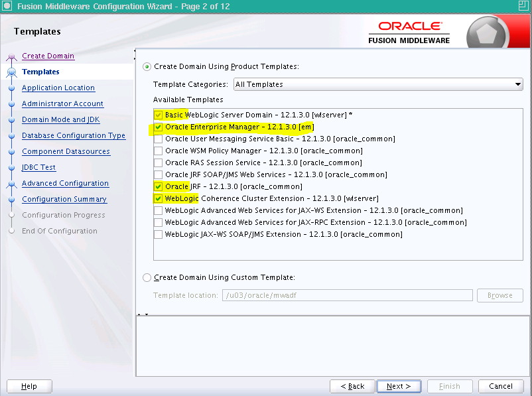Click the Configuration Summary step bullet
This screenshot has height=396, width=532.
[x=11, y=200]
